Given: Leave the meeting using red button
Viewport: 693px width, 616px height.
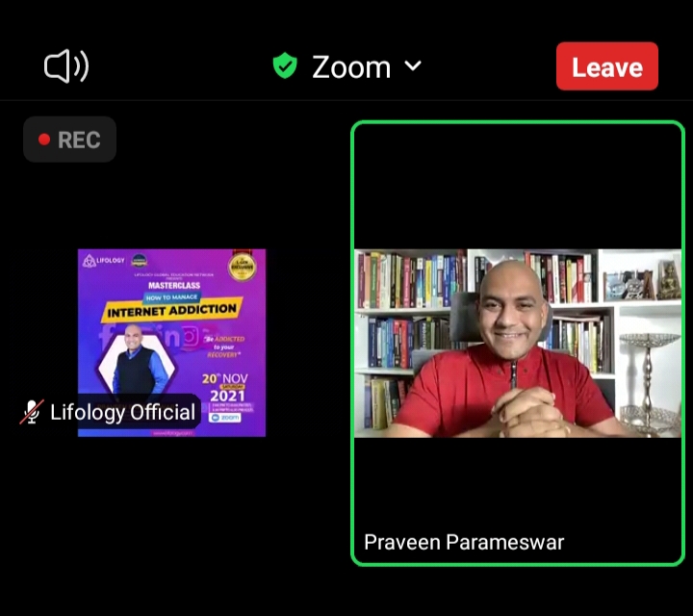Looking at the screenshot, I should coord(606,66).
